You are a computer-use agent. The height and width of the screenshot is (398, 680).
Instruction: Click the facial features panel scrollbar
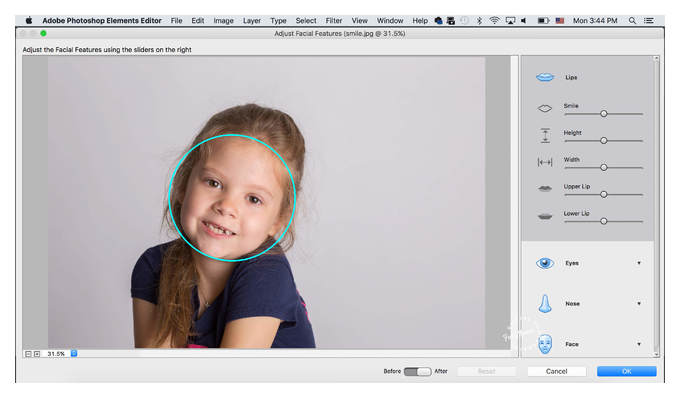tap(656, 206)
